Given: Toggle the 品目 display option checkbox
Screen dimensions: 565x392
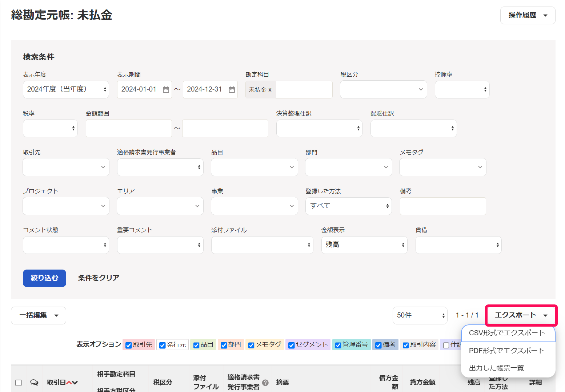Looking at the screenshot, I should (196, 345).
